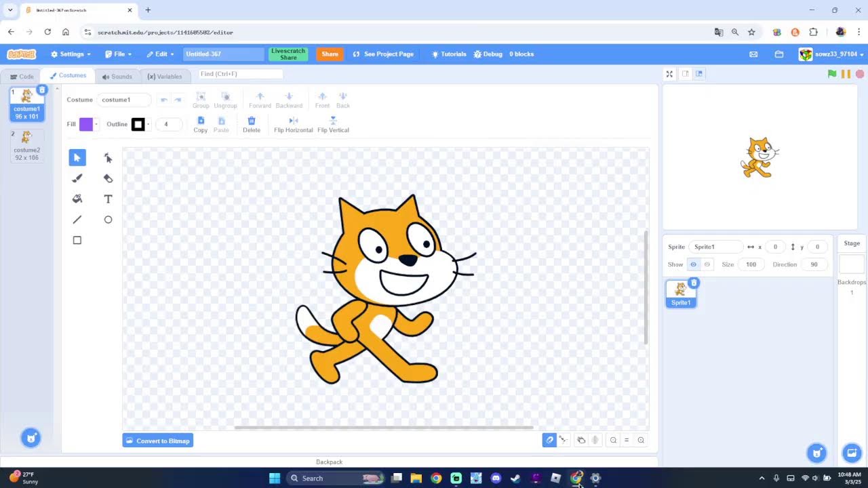Hide the sprite with crossed eye icon

707,264
